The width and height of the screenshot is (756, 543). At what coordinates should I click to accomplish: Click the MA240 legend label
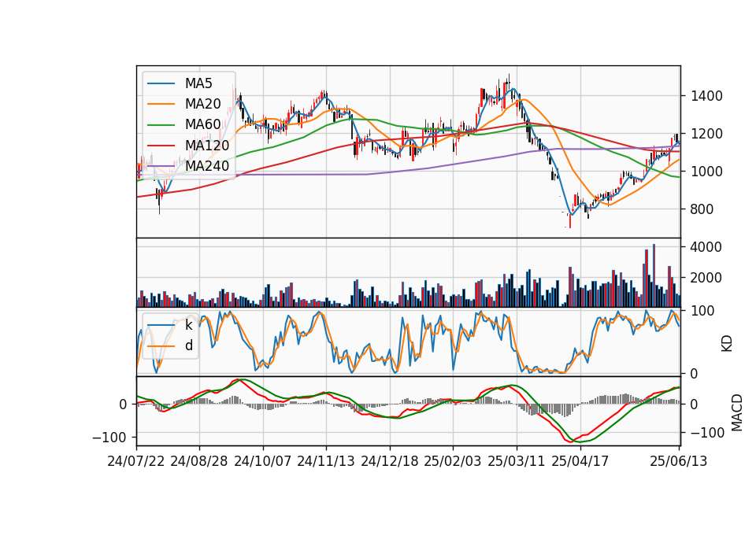point(207,166)
